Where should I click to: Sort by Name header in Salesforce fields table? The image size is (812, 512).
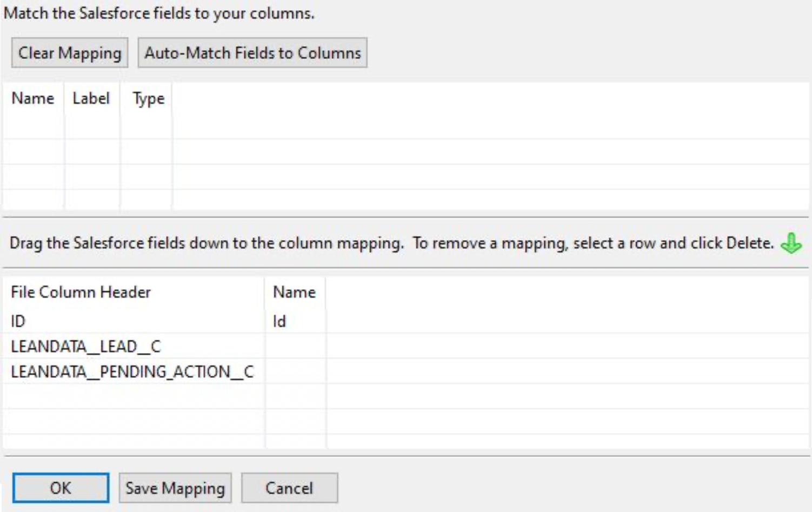pos(33,98)
